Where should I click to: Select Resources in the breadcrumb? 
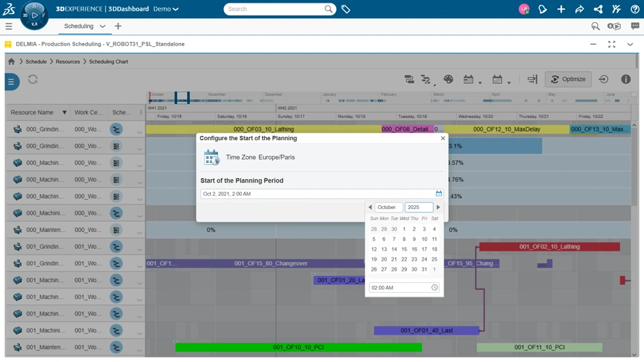[x=68, y=62]
